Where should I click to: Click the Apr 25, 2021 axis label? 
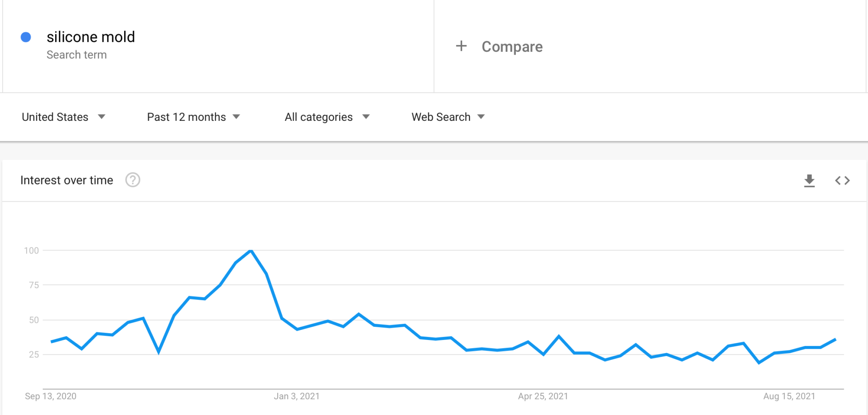pos(543,396)
